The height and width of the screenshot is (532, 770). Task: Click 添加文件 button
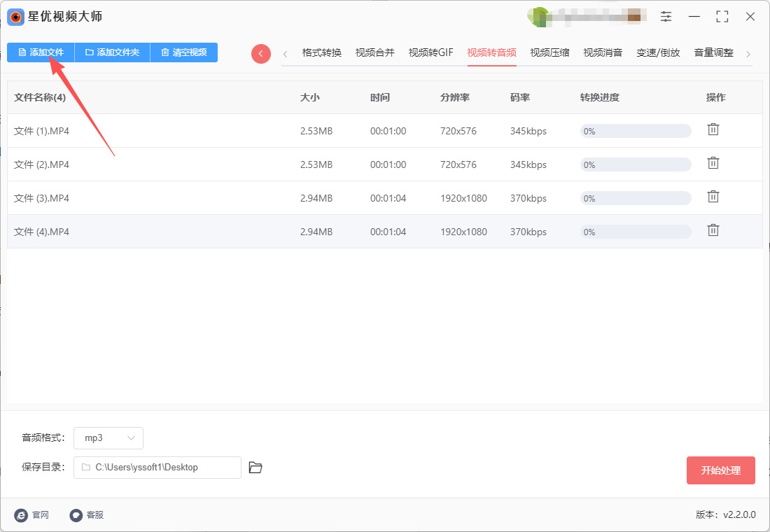41,52
